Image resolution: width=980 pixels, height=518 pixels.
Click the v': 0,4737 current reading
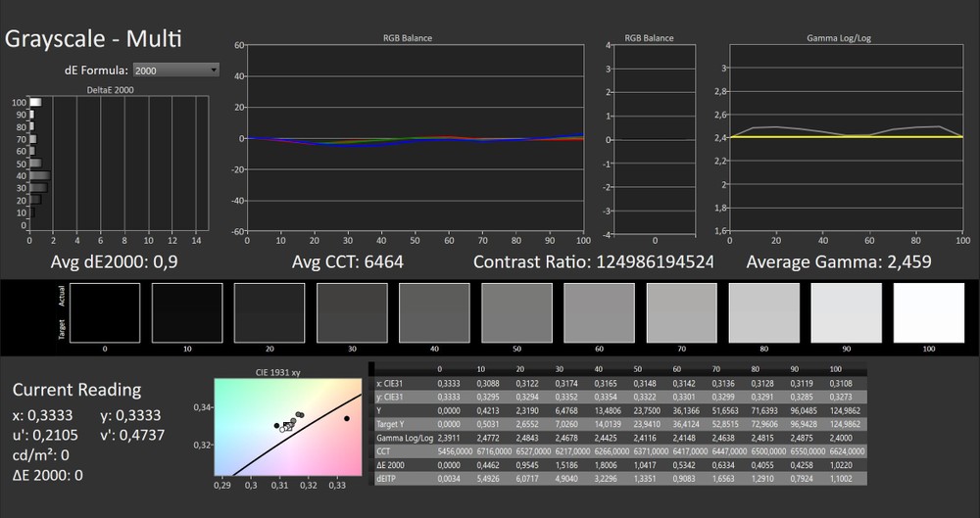[132, 435]
